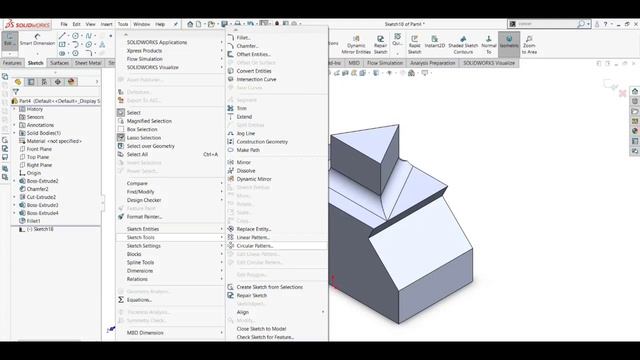Screen dimensions: 640x360
Task: Click the Rapid Sketch icon
Action: pyautogui.click(x=414, y=44)
